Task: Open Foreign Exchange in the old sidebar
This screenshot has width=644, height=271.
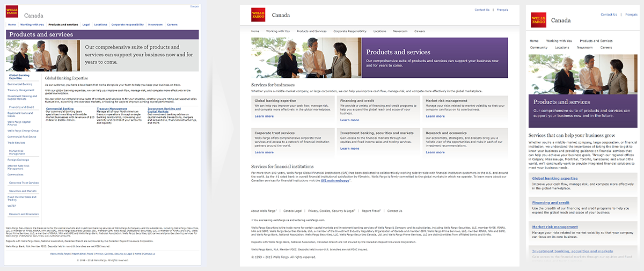Action: click(x=18, y=160)
